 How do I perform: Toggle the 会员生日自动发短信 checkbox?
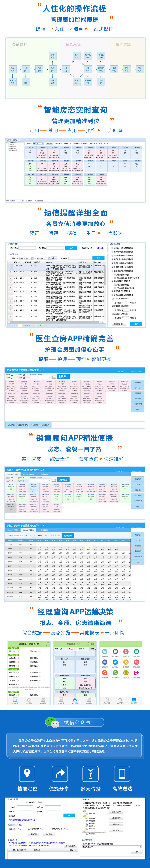point(112,299)
